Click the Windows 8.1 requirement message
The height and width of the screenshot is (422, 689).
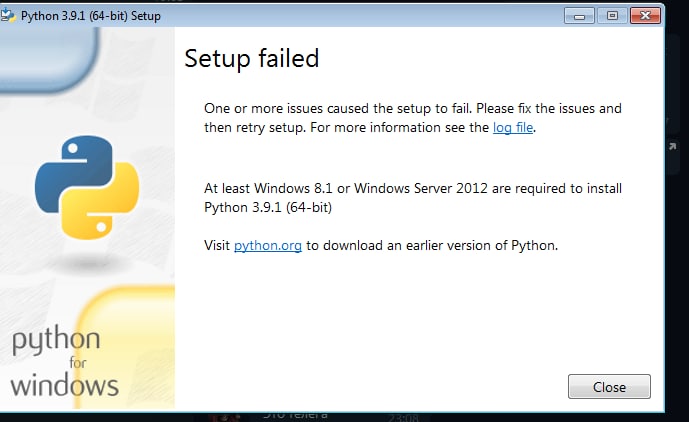coord(413,198)
